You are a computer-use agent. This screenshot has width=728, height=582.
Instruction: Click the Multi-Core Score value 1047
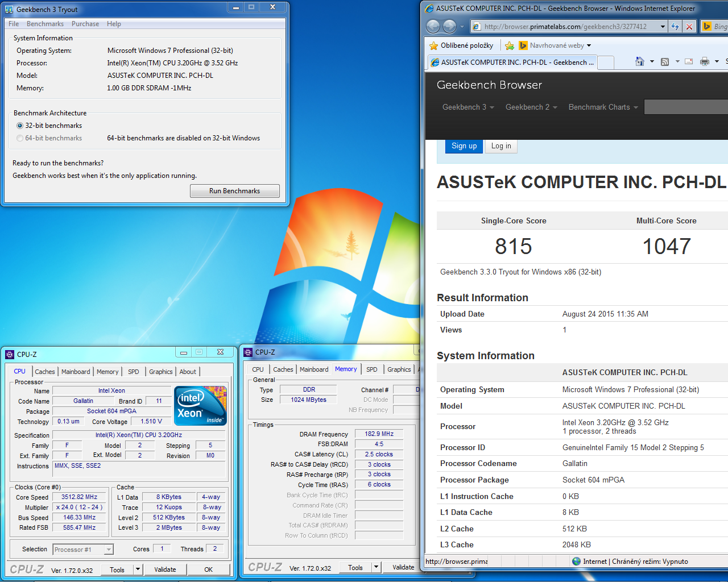point(667,246)
